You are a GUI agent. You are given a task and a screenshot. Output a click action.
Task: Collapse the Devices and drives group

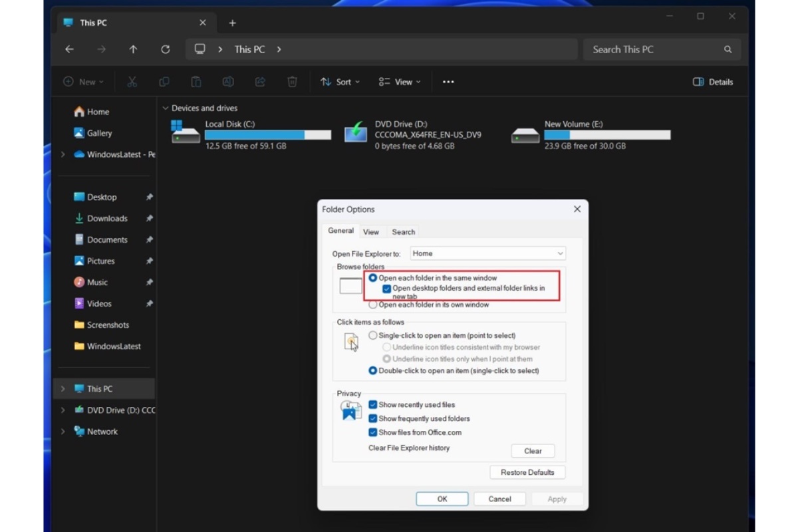coord(165,108)
